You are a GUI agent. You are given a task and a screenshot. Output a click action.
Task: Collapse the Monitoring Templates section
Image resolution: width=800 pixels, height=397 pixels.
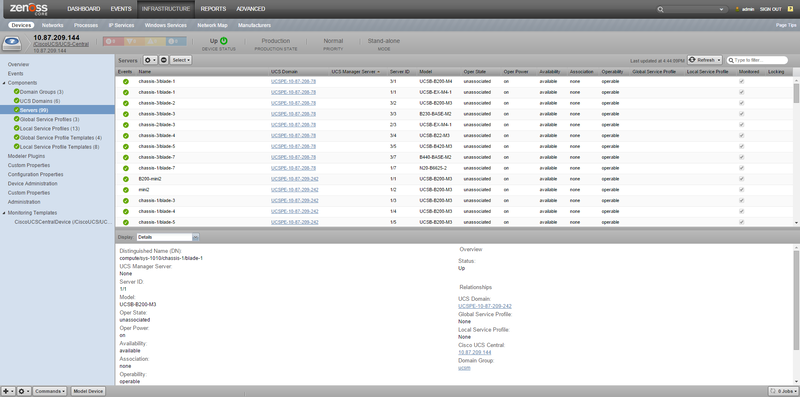[x=4, y=213]
